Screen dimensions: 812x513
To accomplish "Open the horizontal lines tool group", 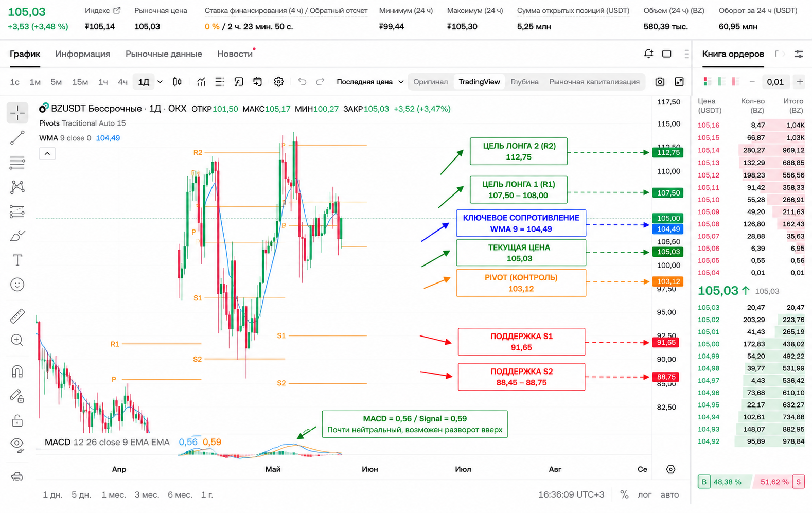I will click(x=17, y=163).
